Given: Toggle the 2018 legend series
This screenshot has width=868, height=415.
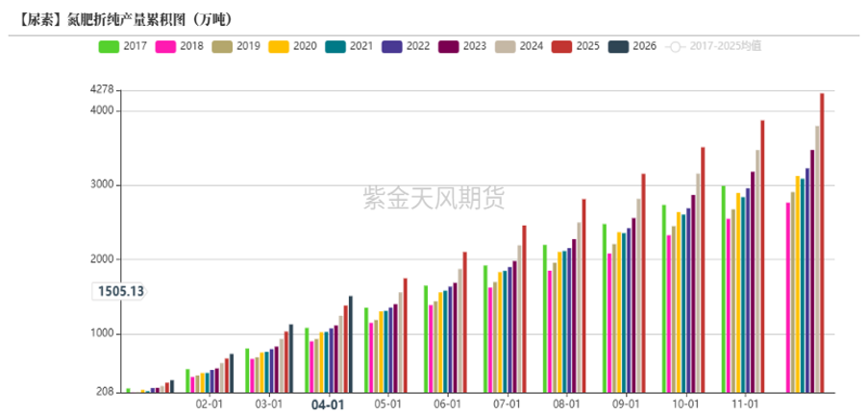Looking at the screenshot, I should tap(180, 46).
